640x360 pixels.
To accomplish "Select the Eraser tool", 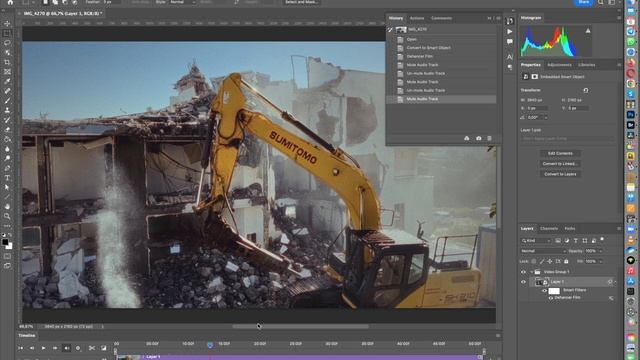I will click(x=7, y=129).
